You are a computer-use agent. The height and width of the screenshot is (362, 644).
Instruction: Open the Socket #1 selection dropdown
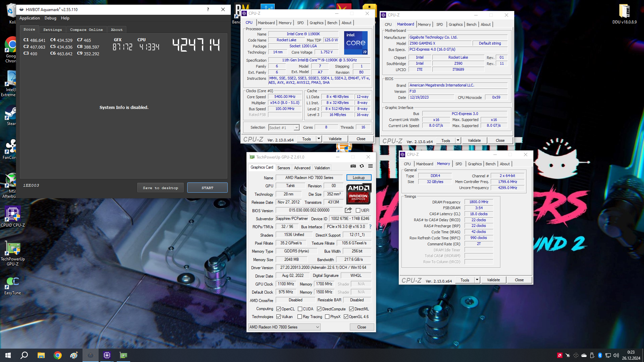click(x=284, y=127)
